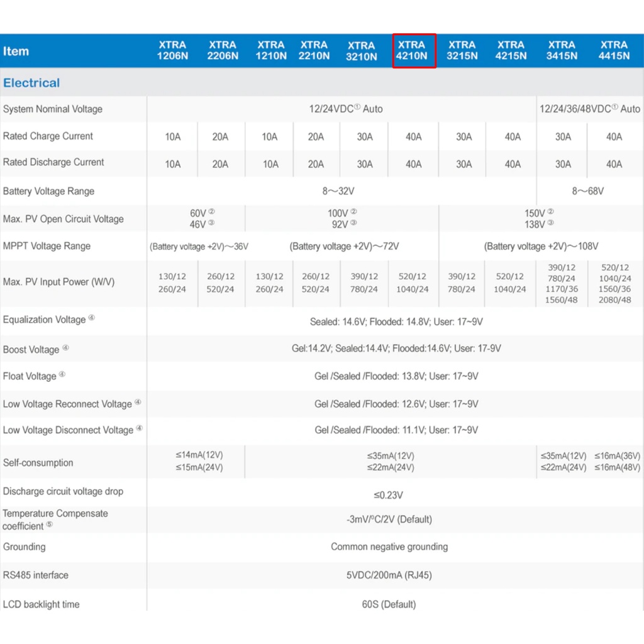Click the Max. PV Input Power (W/V) label
Image resolution: width=644 pixels, height=644 pixels.
point(58,282)
